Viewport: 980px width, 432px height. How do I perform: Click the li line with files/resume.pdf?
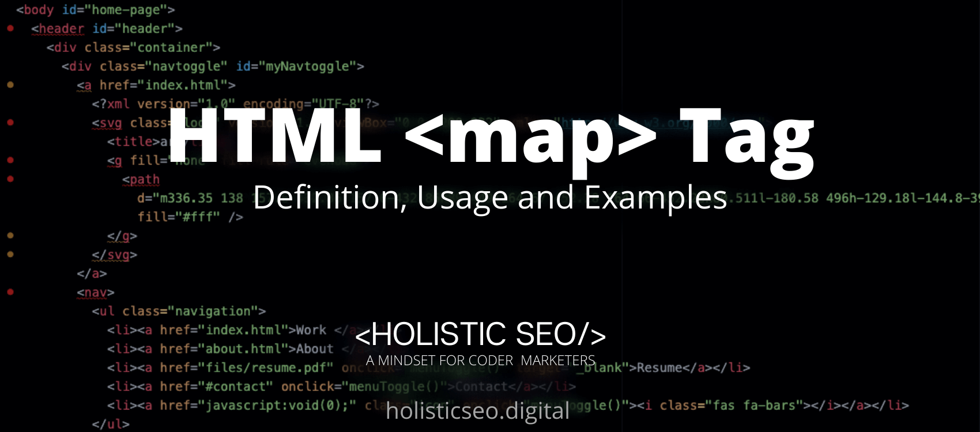(428, 367)
